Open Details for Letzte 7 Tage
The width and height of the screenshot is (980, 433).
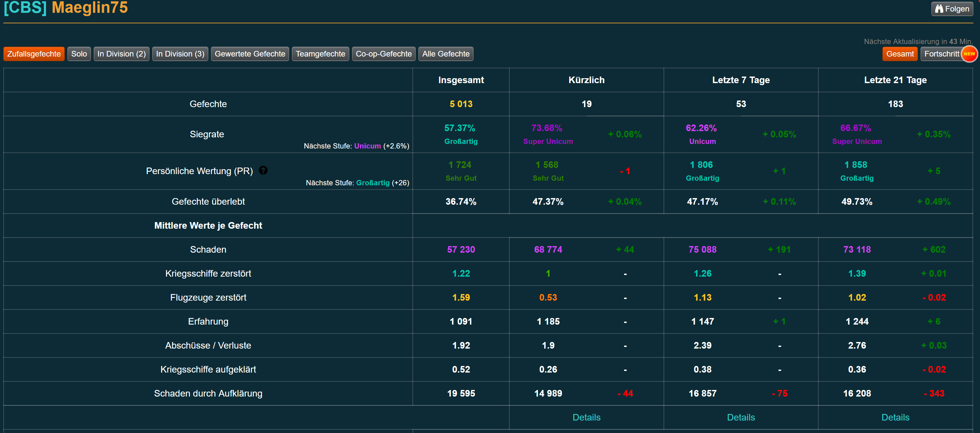(x=741, y=417)
